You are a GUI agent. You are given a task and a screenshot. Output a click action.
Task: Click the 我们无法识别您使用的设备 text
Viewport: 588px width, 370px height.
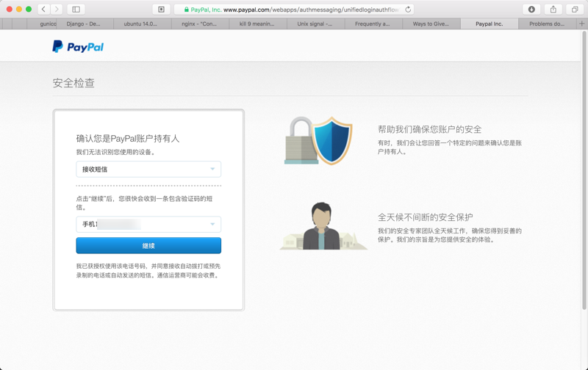[x=115, y=152]
